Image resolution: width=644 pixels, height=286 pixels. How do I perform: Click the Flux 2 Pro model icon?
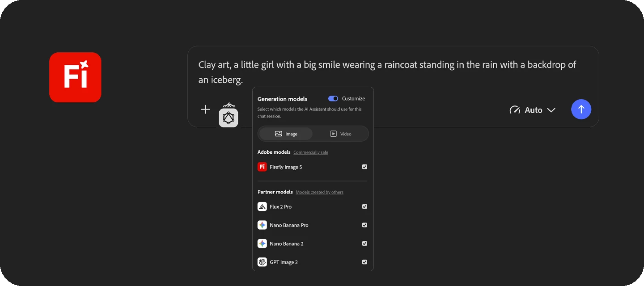[x=262, y=206]
